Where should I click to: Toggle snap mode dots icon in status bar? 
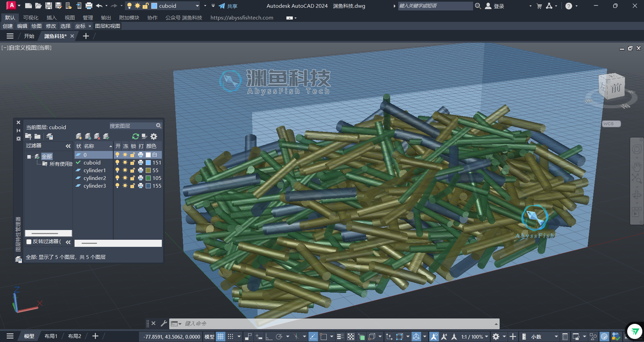pos(231,337)
